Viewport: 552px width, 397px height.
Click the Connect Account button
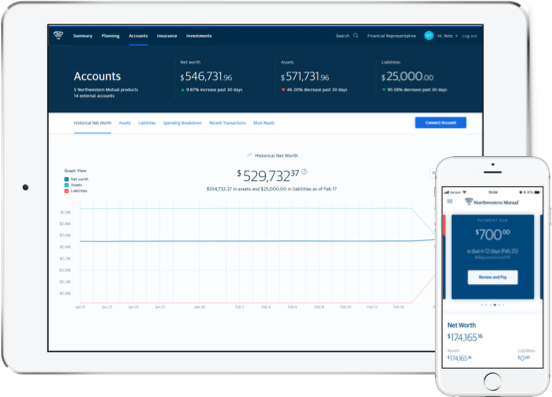pyautogui.click(x=440, y=122)
